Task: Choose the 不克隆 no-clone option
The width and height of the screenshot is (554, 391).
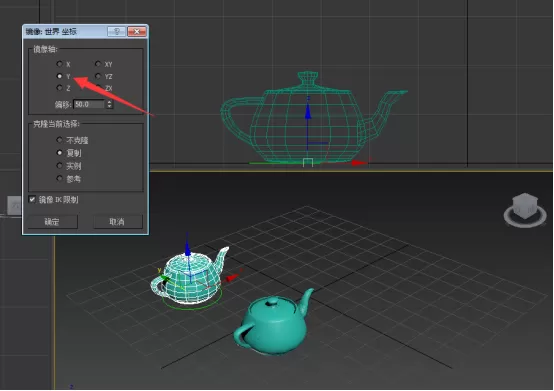Action: click(59, 140)
